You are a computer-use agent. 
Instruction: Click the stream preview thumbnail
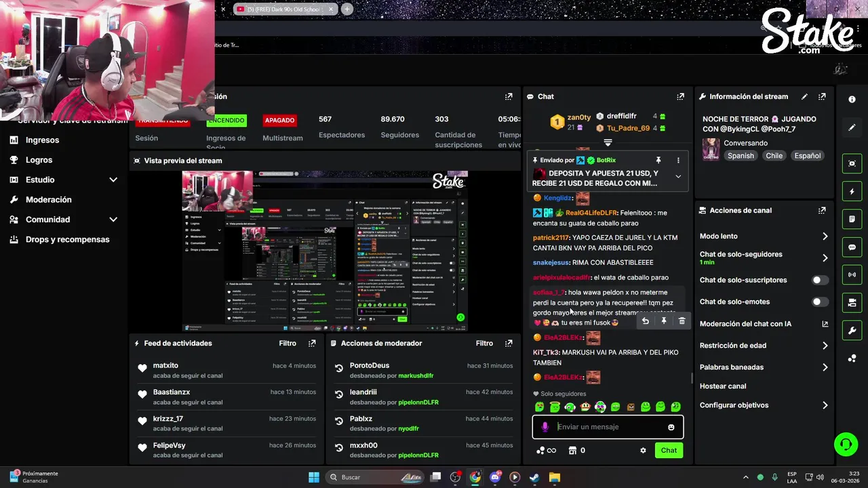click(x=325, y=251)
